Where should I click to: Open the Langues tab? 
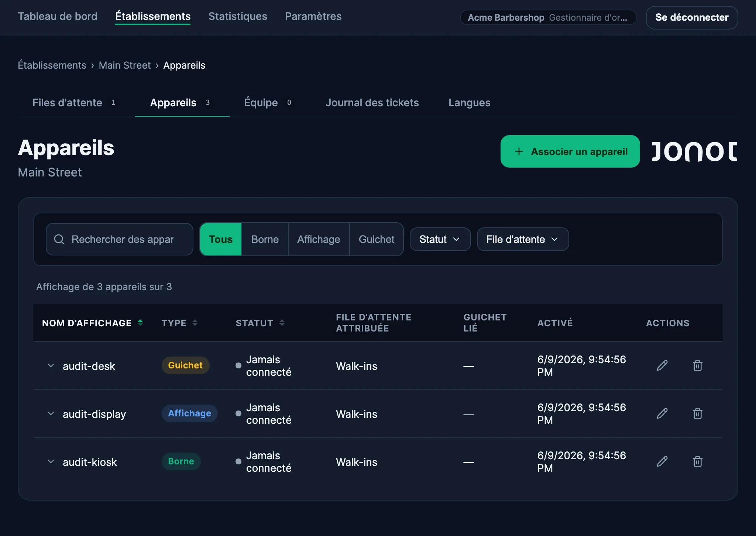[x=469, y=103]
